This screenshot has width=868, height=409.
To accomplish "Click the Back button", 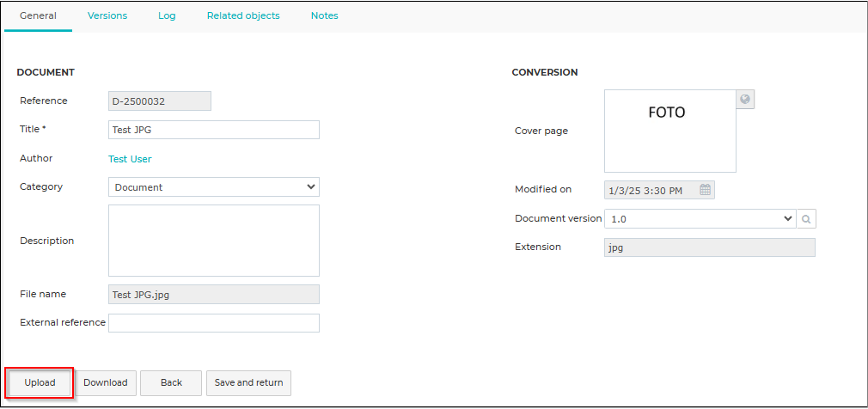I will point(171,383).
